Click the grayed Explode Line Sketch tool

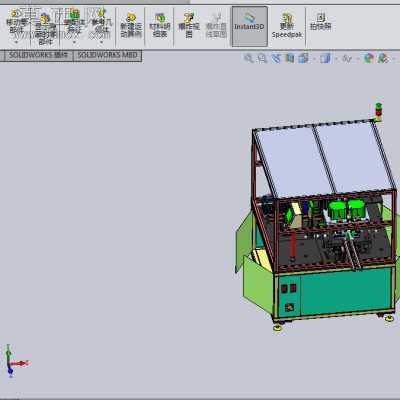tap(216, 26)
